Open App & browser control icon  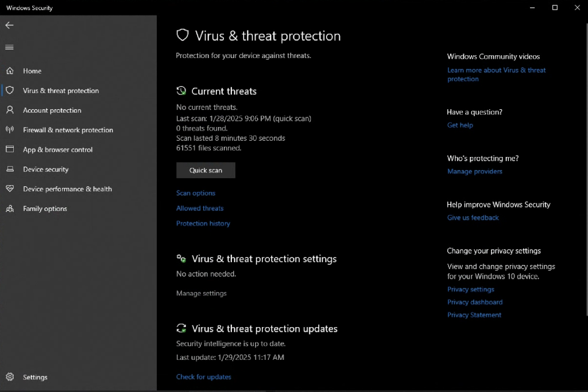pyautogui.click(x=10, y=149)
